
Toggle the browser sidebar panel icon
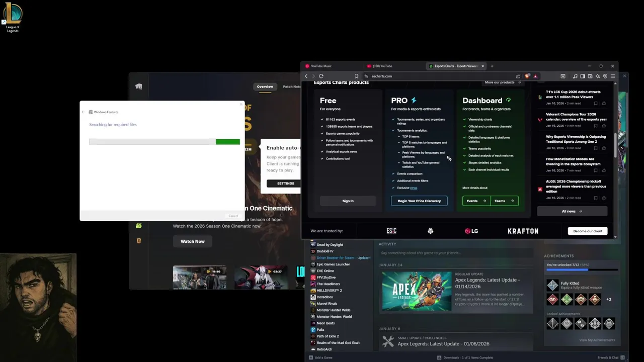[582, 76]
